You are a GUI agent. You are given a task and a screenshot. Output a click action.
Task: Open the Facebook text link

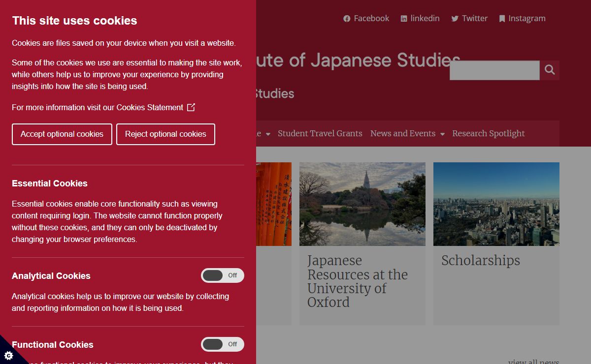point(371,18)
